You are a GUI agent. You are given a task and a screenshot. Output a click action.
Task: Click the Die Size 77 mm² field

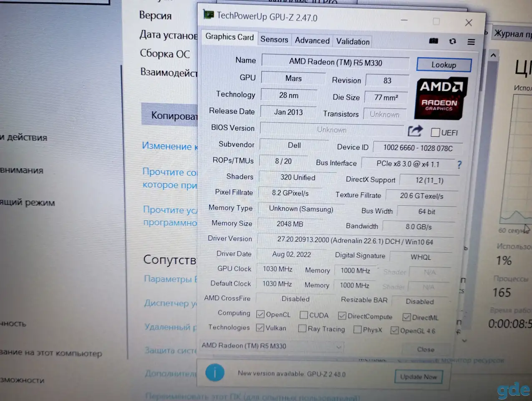point(386,97)
